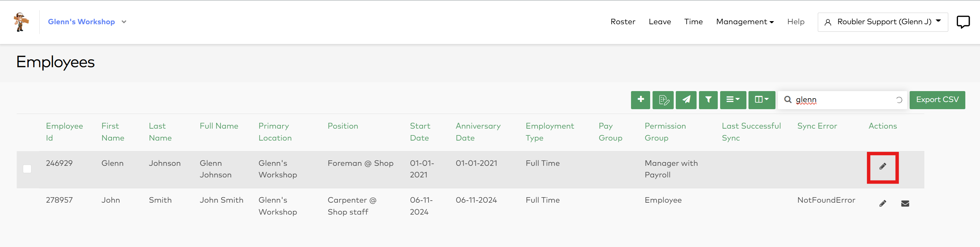Image resolution: width=980 pixels, height=247 pixels.
Task: Click the green add employee plus button
Action: click(x=640, y=100)
